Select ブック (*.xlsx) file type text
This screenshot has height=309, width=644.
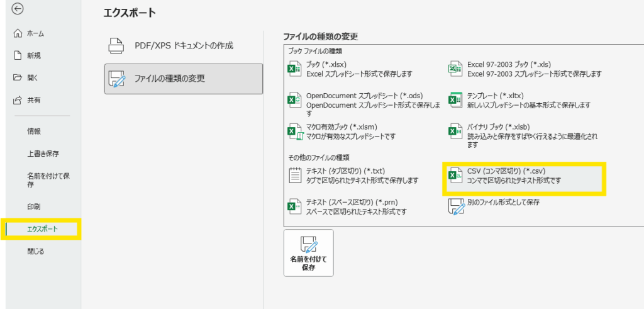coord(326,65)
